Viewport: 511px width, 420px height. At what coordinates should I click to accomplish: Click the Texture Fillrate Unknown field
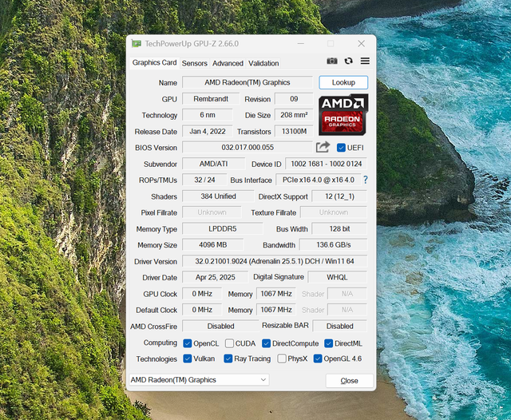334,212
